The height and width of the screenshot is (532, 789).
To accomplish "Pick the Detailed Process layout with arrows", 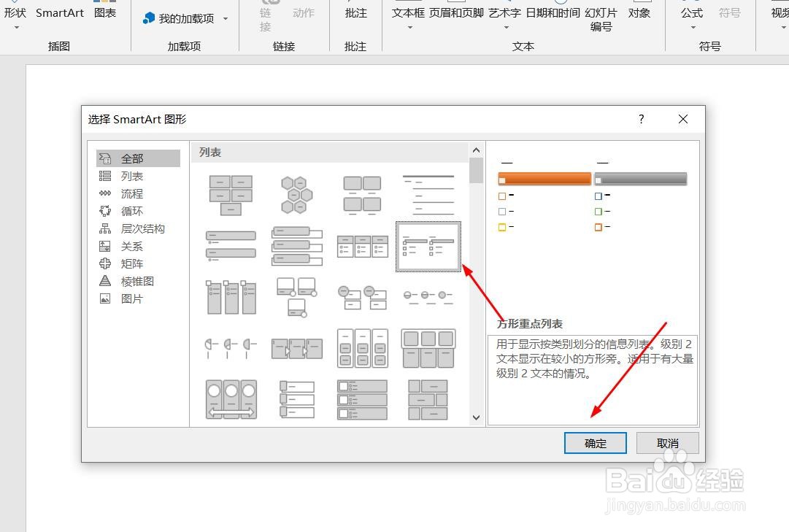I will point(296,348).
